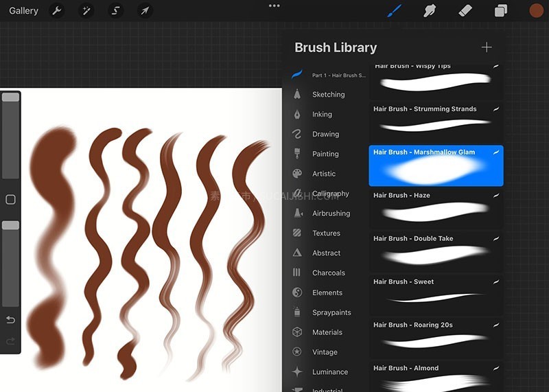Select the Paint brush tool

395,10
